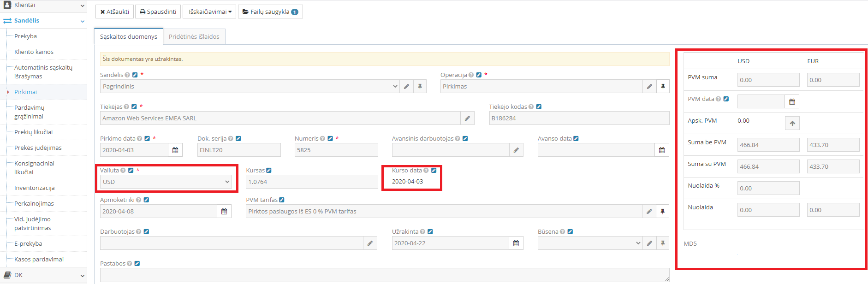Open the calendar picker for Avanso data

click(662, 150)
